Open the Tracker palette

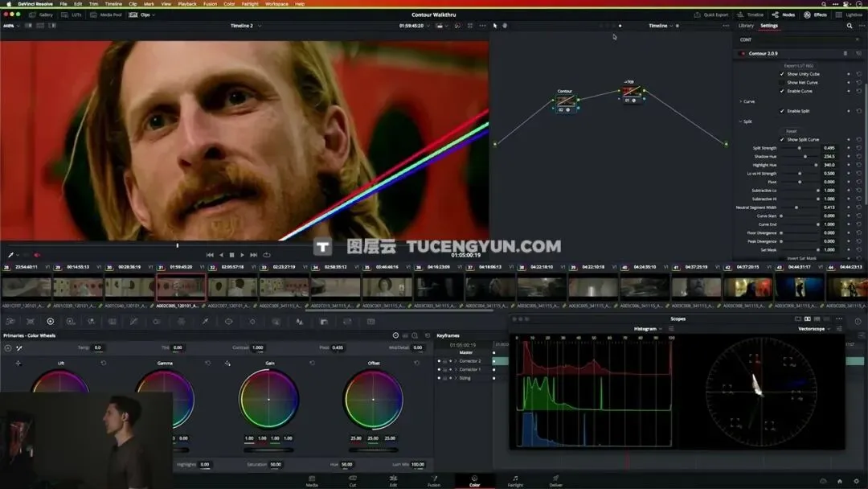[x=252, y=321]
